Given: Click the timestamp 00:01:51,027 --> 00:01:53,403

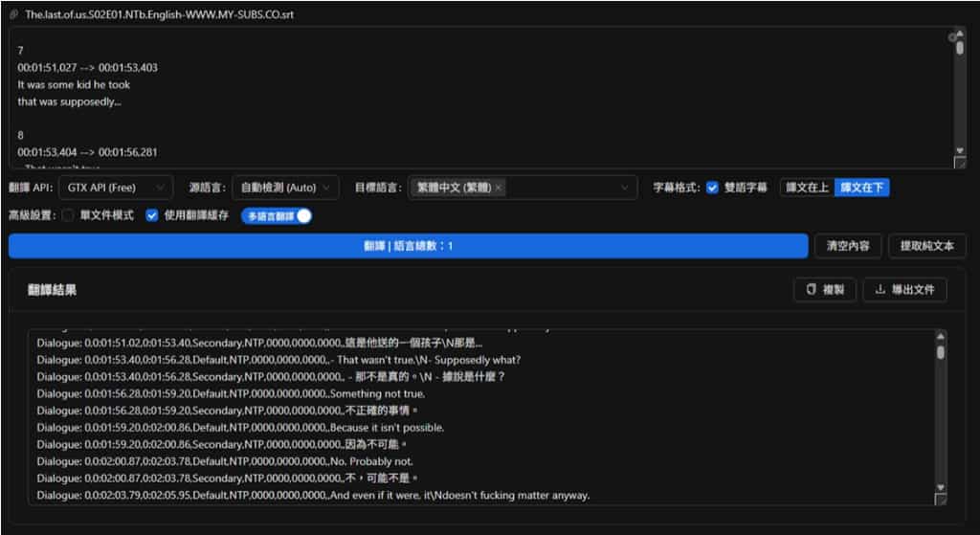Looking at the screenshot, I should click(x=87, y=68).
